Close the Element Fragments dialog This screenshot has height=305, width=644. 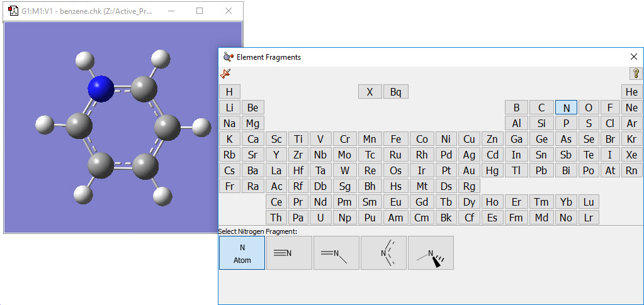(x=634, y=57)
